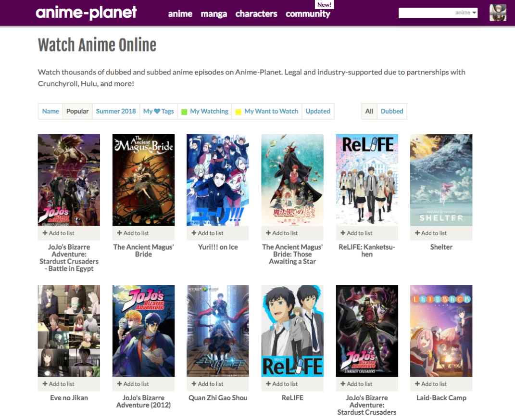The width and height of the screenshot is (515, 420).
Task: Open the user profile avatar
Action: point(498,13)
